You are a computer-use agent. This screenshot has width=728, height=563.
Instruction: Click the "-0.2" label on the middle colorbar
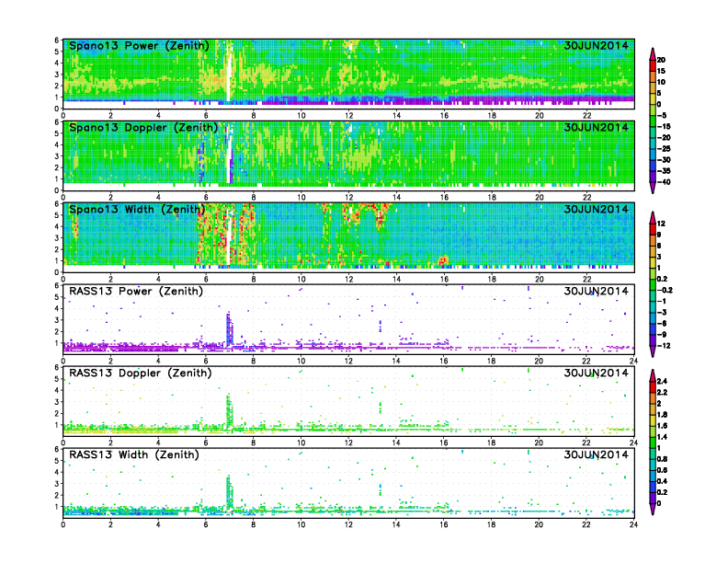tap(665, 291)
